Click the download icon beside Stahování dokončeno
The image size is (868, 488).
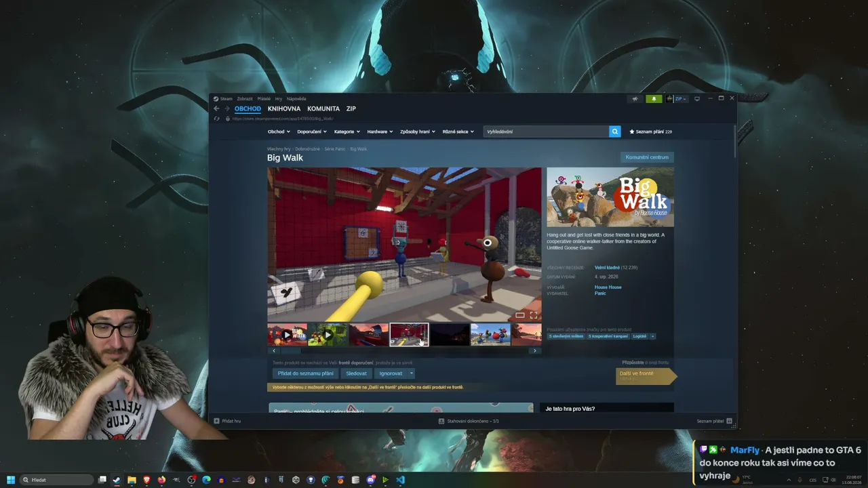[x=441, y=421]
